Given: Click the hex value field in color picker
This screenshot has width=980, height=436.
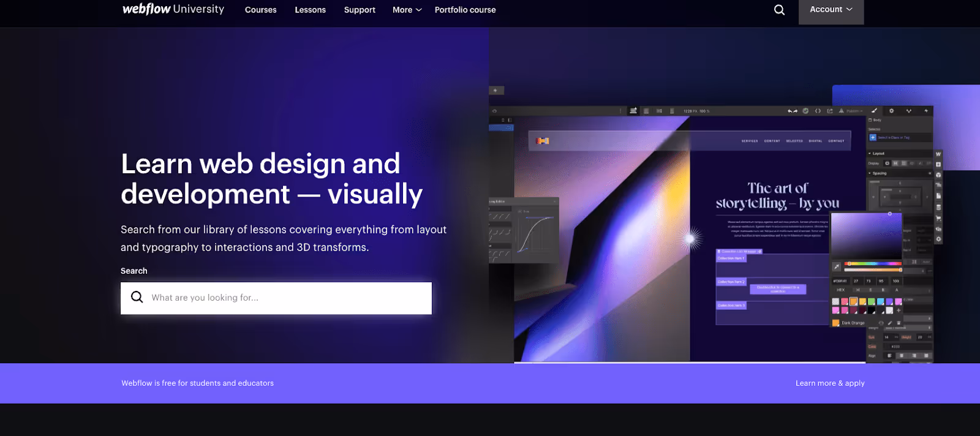Looking at the screenshot, I should click(841, 281).
